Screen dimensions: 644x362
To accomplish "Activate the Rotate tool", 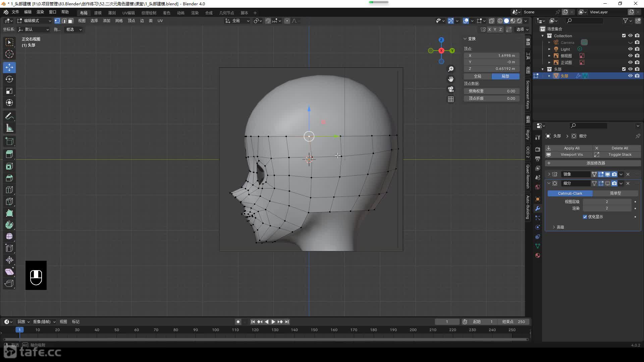I will click(9, 79).
